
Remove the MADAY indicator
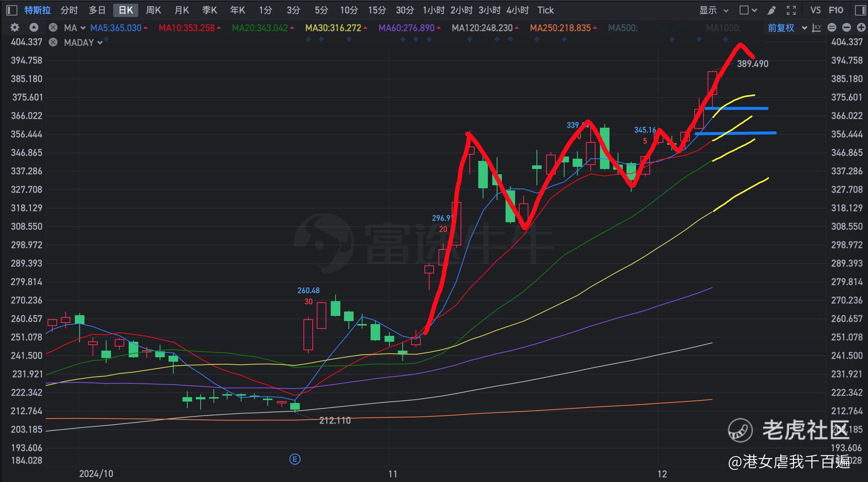click(53, 42)
